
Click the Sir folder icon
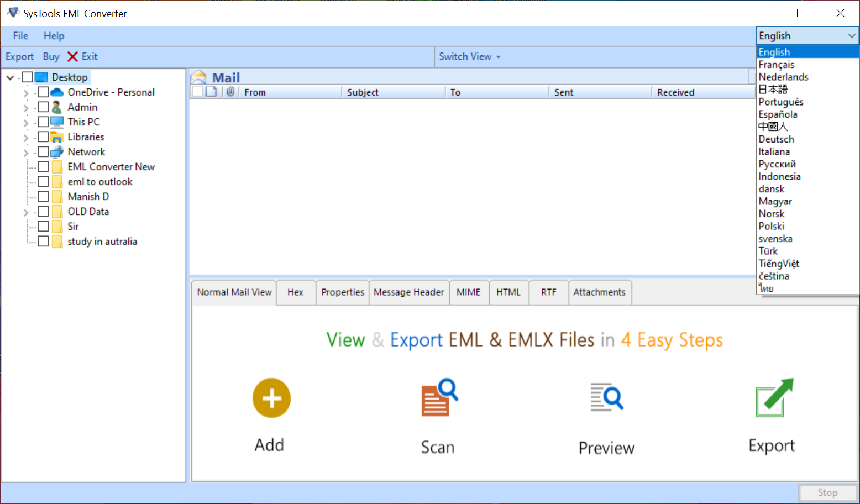[x=57, y=227]
